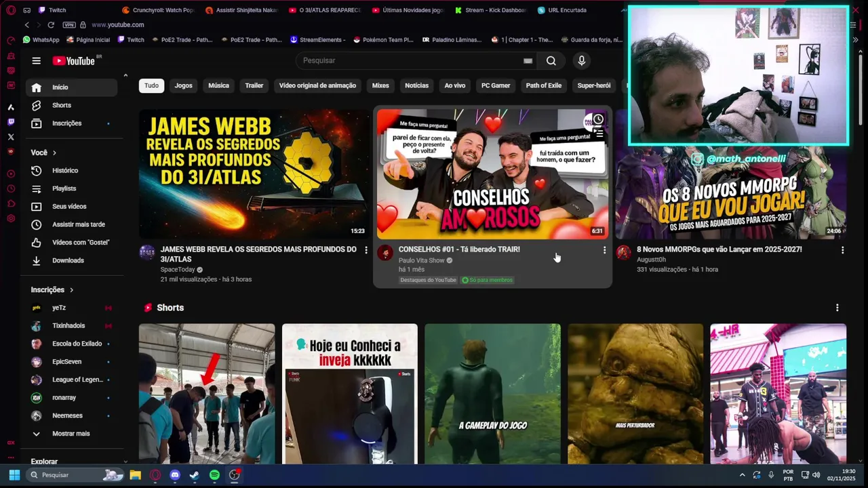Viewport: 868px width, 488px height.
Task: Open the WhatsApp bookmark
Action: click(x=41, y=40)
